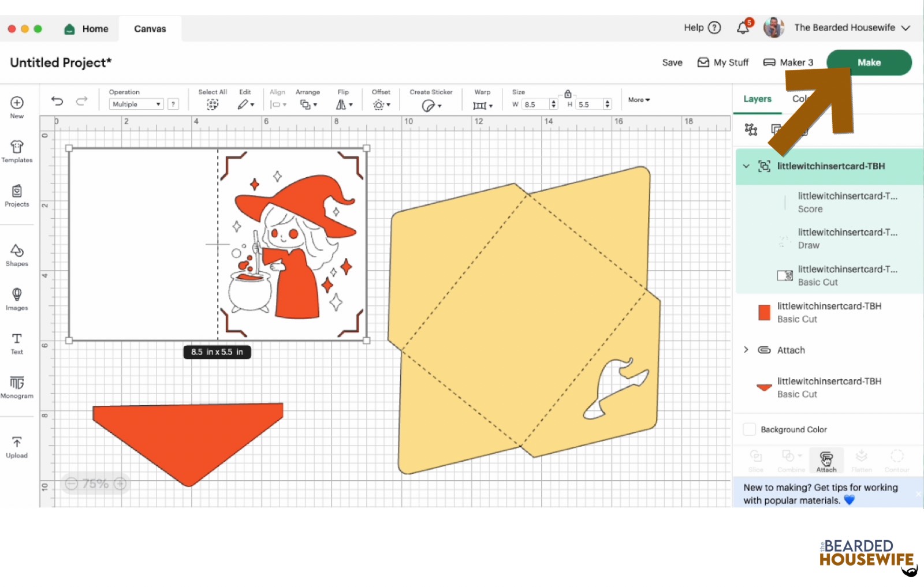
Task: Click the height stepper arrows
Action: (x=607, y=104)
